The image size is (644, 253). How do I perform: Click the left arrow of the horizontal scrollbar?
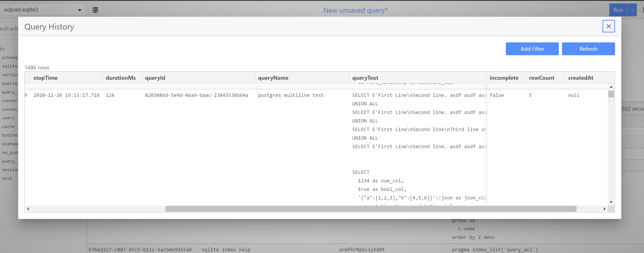[x=28, y=209]
